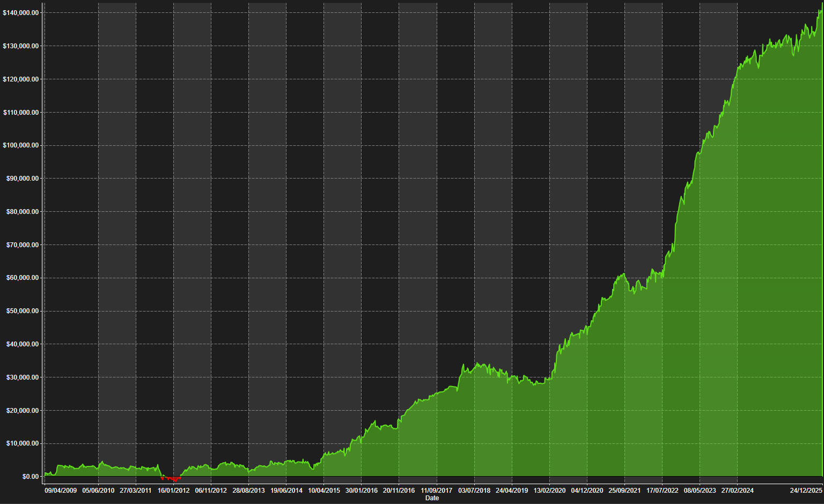
Task: Click the 10/04/2015 date label
Action: (323, 491)
